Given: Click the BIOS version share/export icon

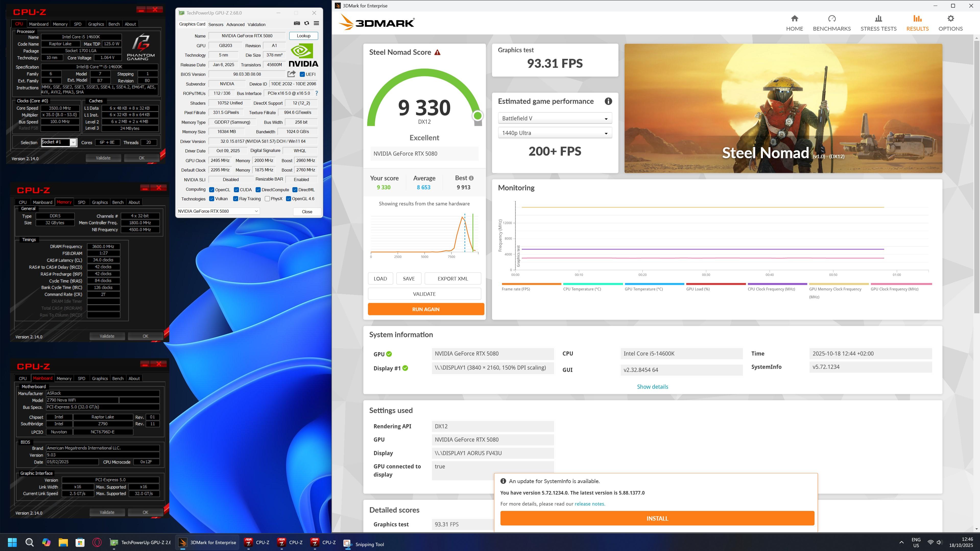Looking at the screenshot, I should pos(291,74).
